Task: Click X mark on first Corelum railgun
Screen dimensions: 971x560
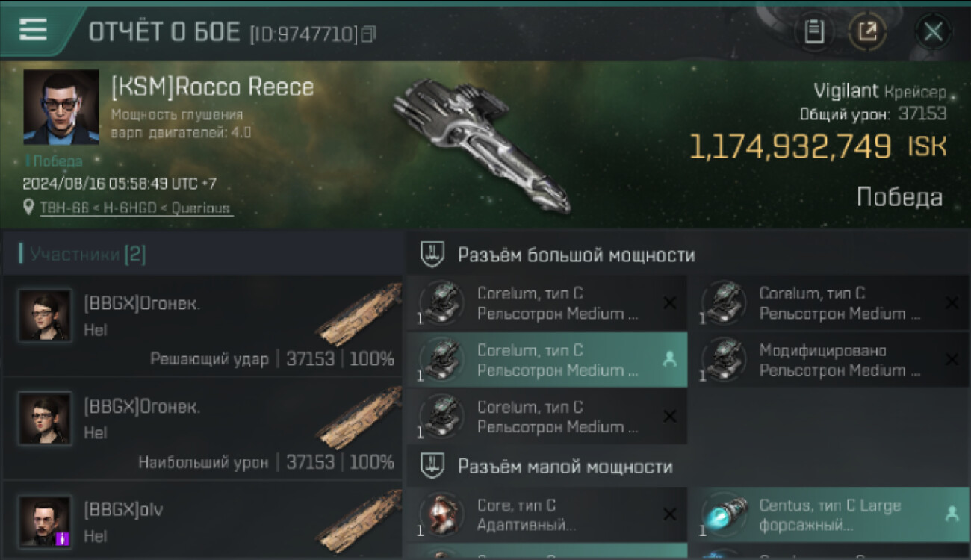Action: coord(670,303)
